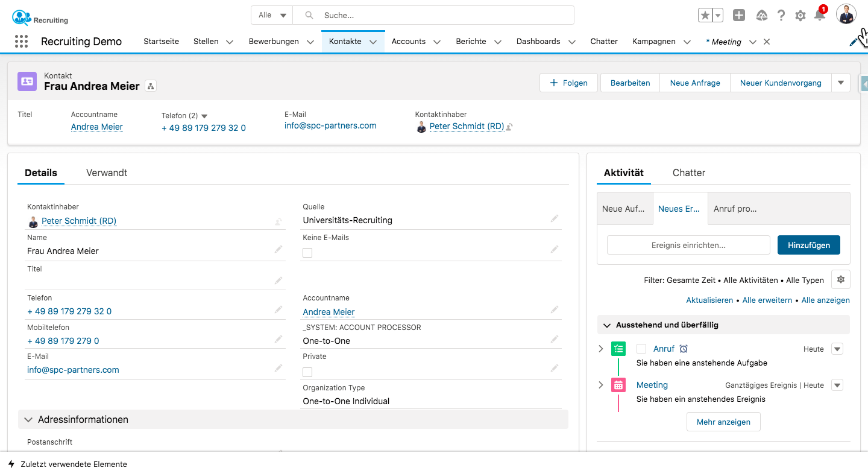
Task: Open activity timeline filter settings gear
Action: coord(841,280)
